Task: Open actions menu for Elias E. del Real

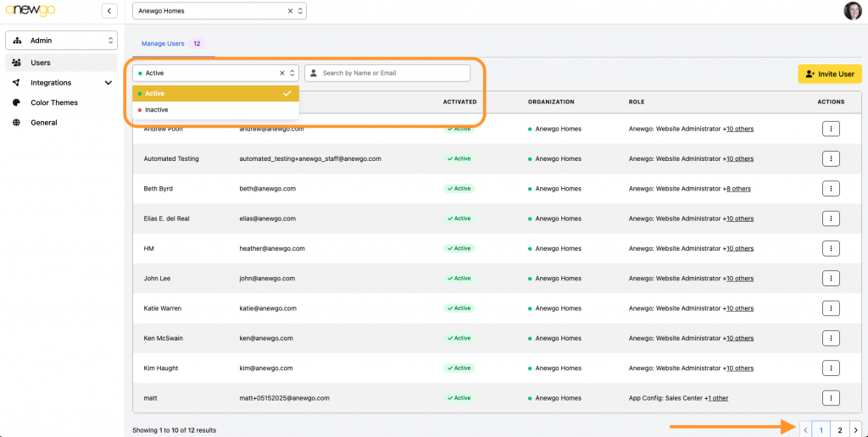Action: [x=831, y=218]
